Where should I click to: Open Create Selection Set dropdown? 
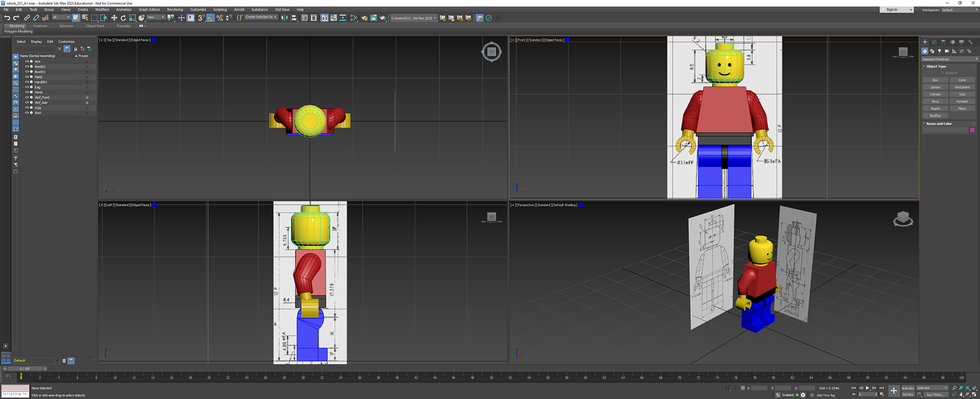(x=261, y=17)
